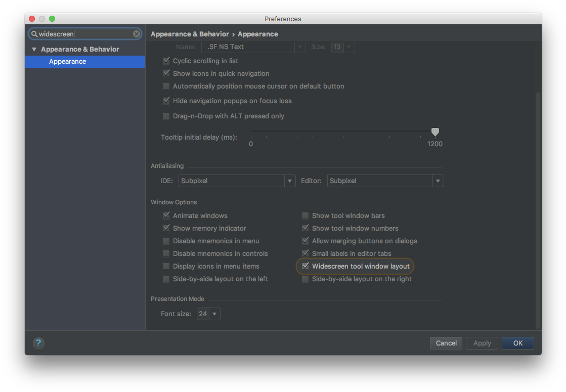
Task: Click the help question mark icon
Action: coord(38,343)
